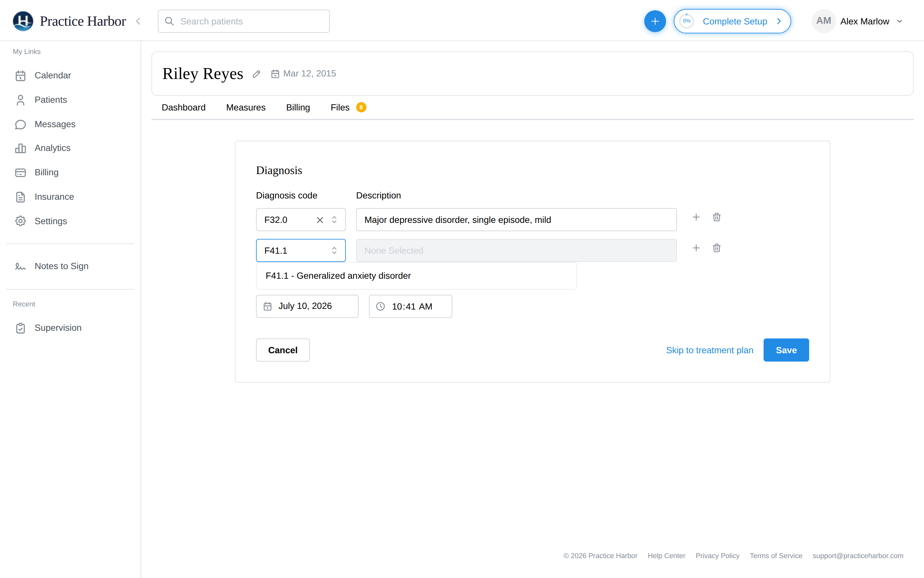This screenshot has height=578, width=924.
Task: Click the Files badge showing 8
Action: [361, 108]
